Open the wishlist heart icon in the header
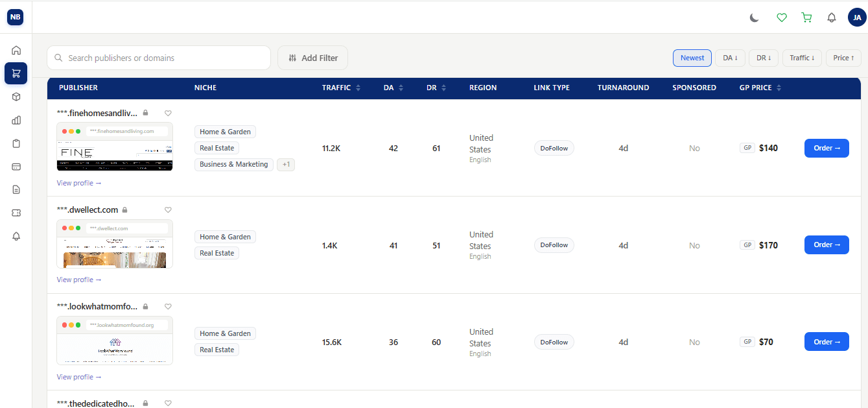The width and height of the screenshot is (868, 408). 782,18
